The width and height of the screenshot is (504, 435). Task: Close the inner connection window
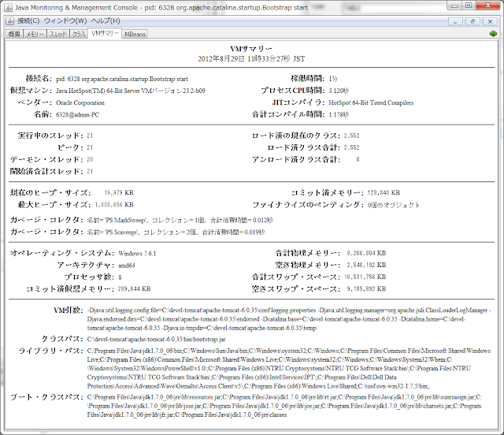pos(490,21)
